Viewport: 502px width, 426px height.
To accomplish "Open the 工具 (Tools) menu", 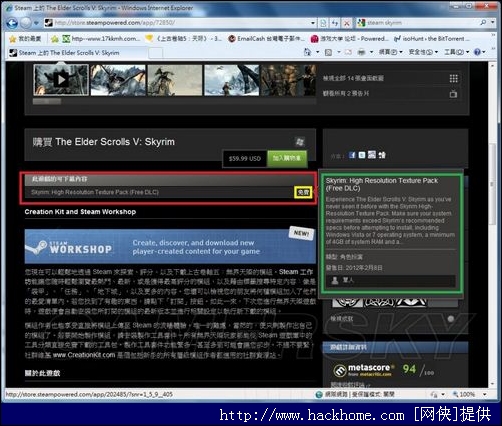I will click(457, 52).
